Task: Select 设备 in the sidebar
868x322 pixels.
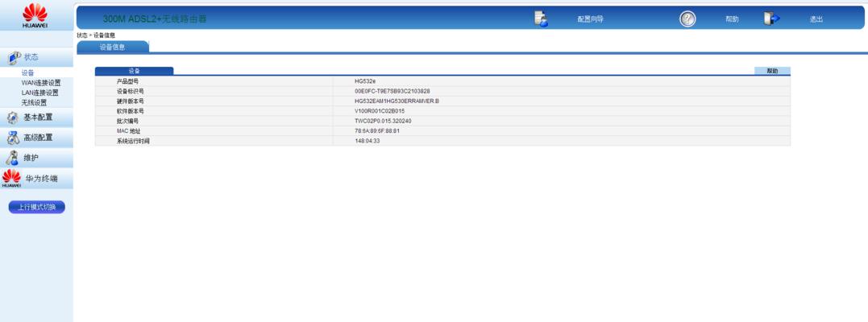Action: (27, 73)
